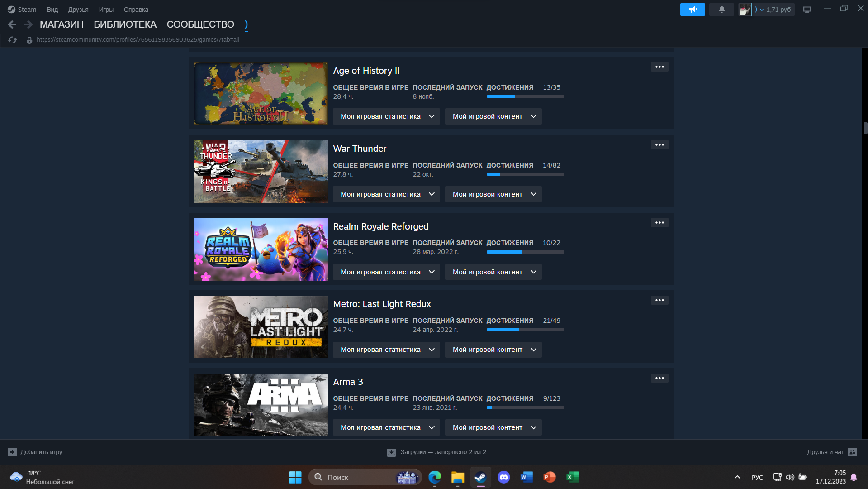
Task: Open the three-dots menu for War Thunder
Action: [x=659, y=145]
